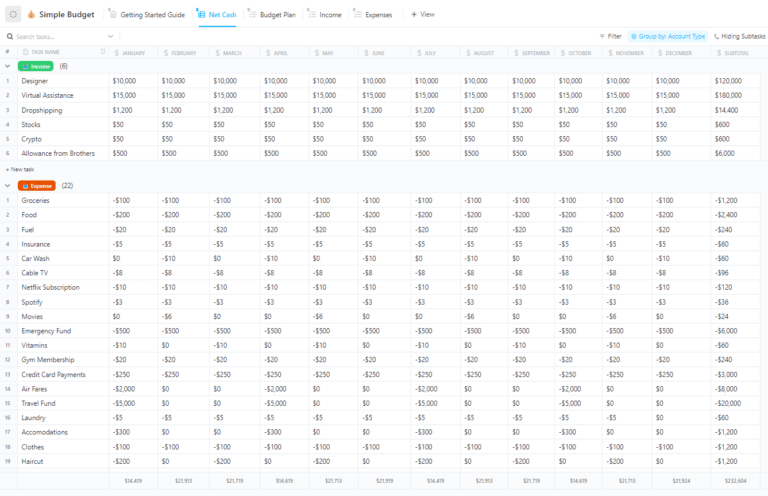Click the dollar icon in the January column header
The width and height of the screenshot is (768, 496).
(x=117, y=53)
